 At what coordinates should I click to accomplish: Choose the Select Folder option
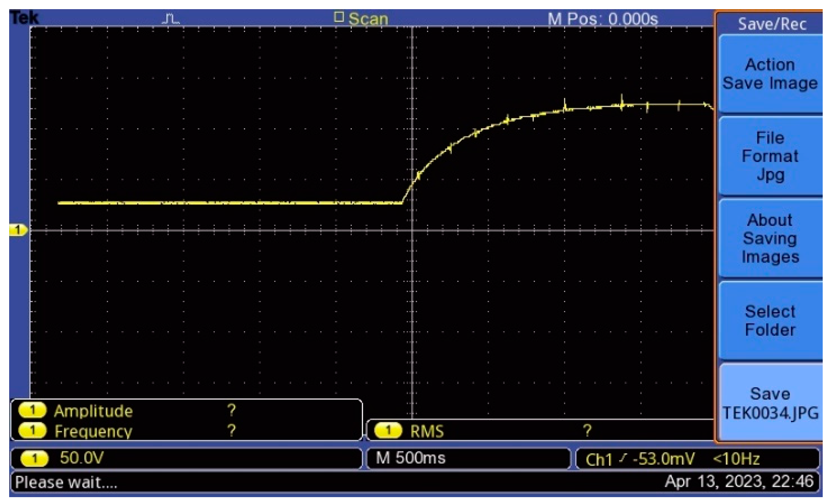pyautogui.click(x=770, y=320)
